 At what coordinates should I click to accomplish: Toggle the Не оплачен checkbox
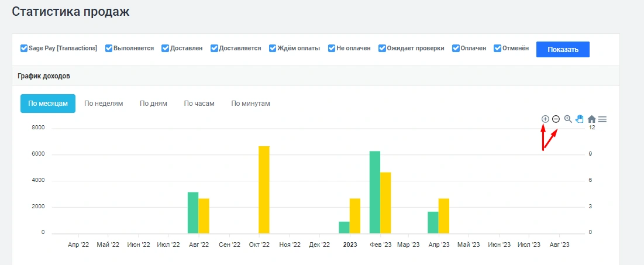point(332,49)
